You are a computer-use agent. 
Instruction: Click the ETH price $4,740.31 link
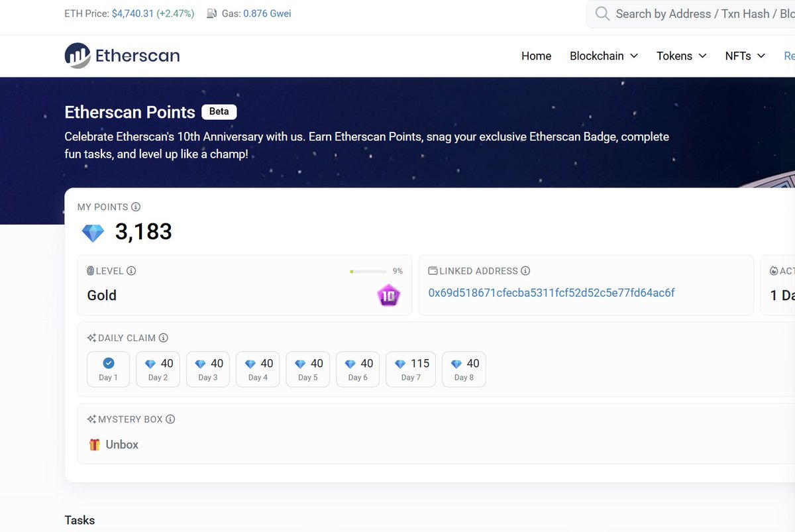(132, 13)
